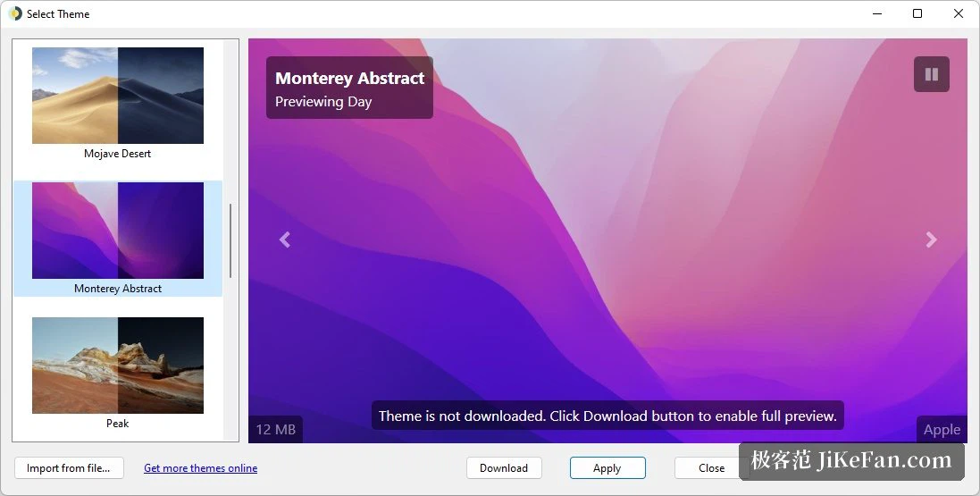The height and width of the screenshot is (496, 980).
Task: Click the theme list scrollbar thumb
Action: coord(230,240)
